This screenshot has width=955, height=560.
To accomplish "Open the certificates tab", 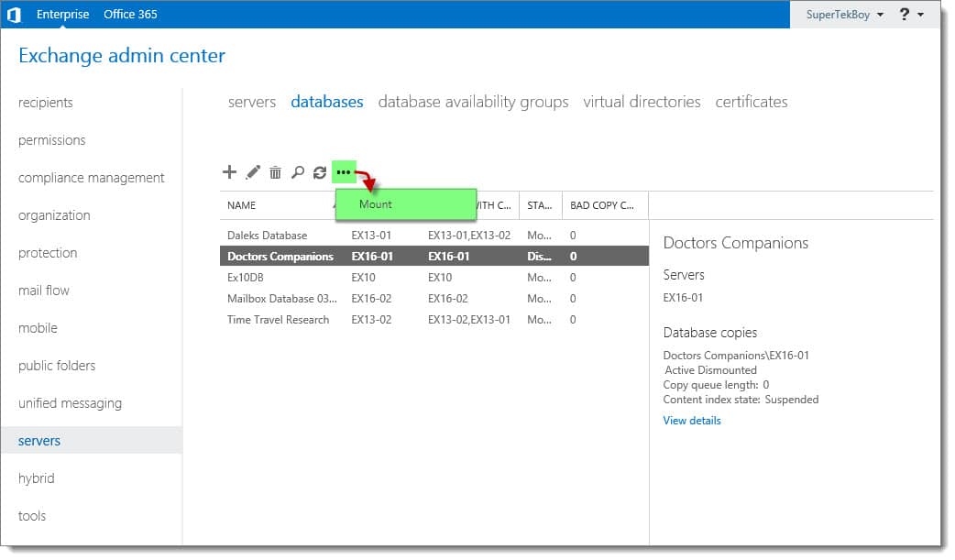I will pos(752,102).
